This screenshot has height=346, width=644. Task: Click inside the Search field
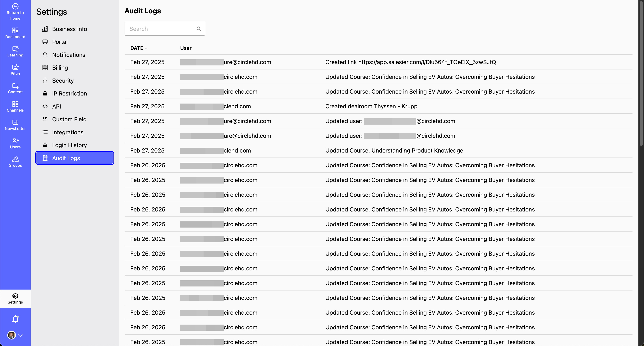(x=160, y=29)
